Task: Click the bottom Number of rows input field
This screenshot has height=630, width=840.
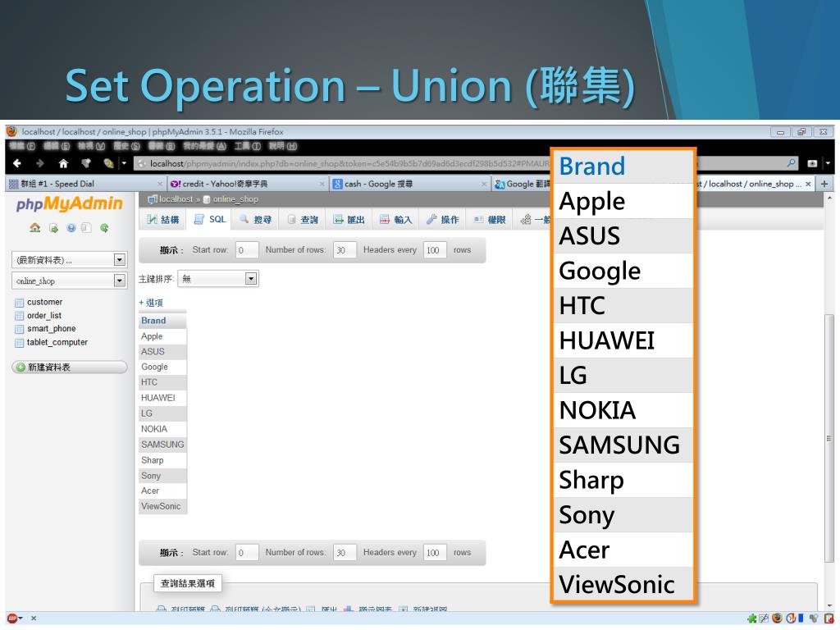Action: coord(345,552)
